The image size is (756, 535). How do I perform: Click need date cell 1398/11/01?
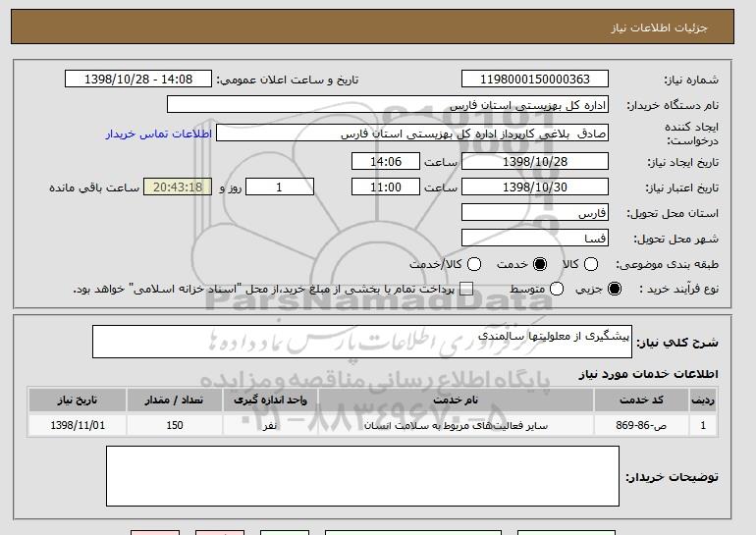tap(78, 425)
